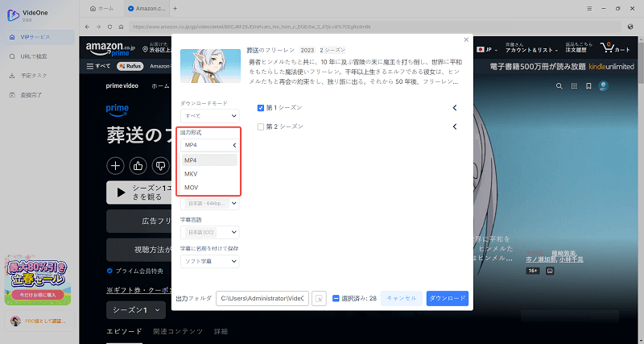Expand the 第2シーズン episode list chevron
The image size is (644, 344).
[455, 126]
